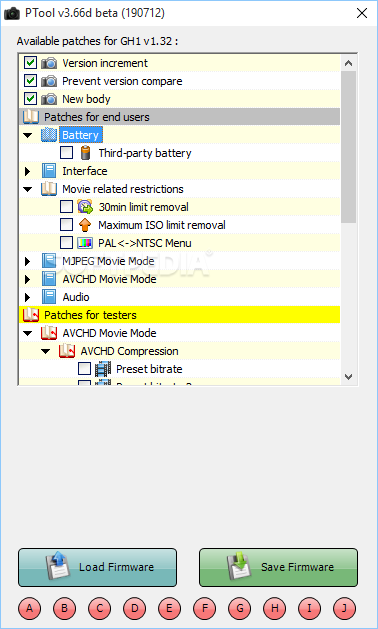Select preset slot C
Viewport: 378px width, 629px height.
(x=100, y=609)
